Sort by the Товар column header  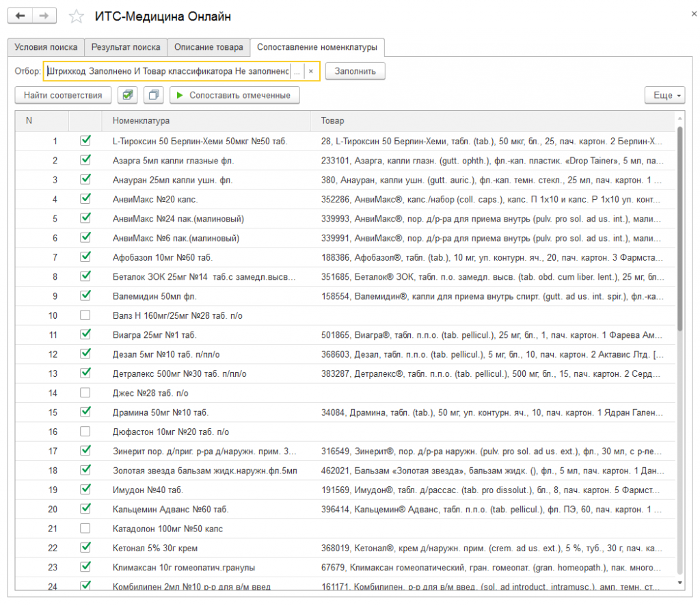coord(493,120)
